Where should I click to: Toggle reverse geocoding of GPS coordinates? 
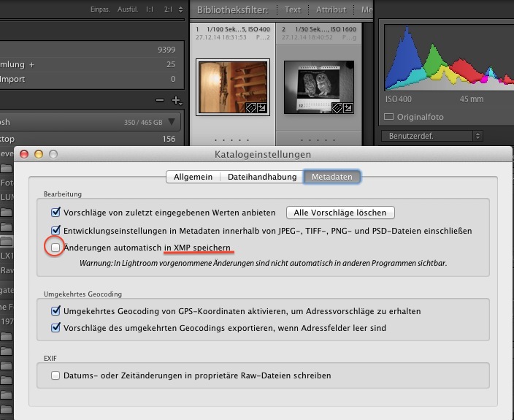point(56,311)
